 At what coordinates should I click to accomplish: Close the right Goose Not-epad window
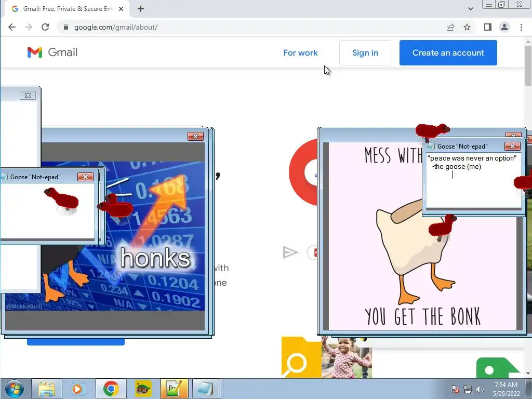pos(512,146)
